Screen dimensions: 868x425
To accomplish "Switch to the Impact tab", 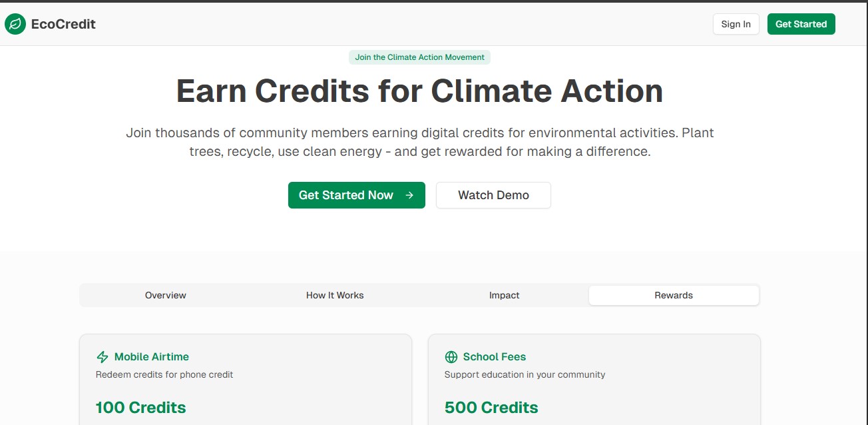I will coord(504,295).
